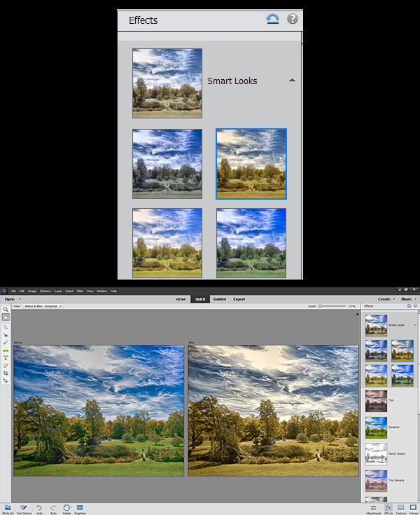Choose vivid green-yellow Smart Look in enlarged panel
Viewport: 420px width, 515px height.
tap(167, 243)
